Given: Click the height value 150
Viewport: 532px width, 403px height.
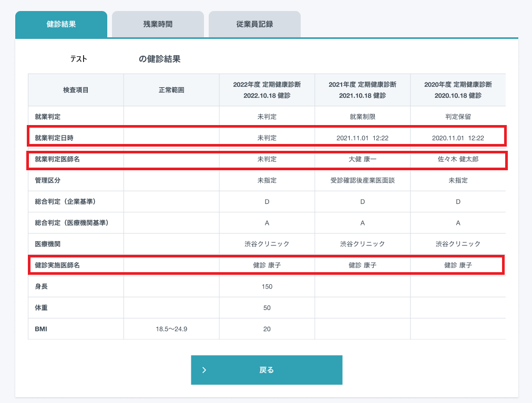Looking at the screenshot, I should (266, 287).
